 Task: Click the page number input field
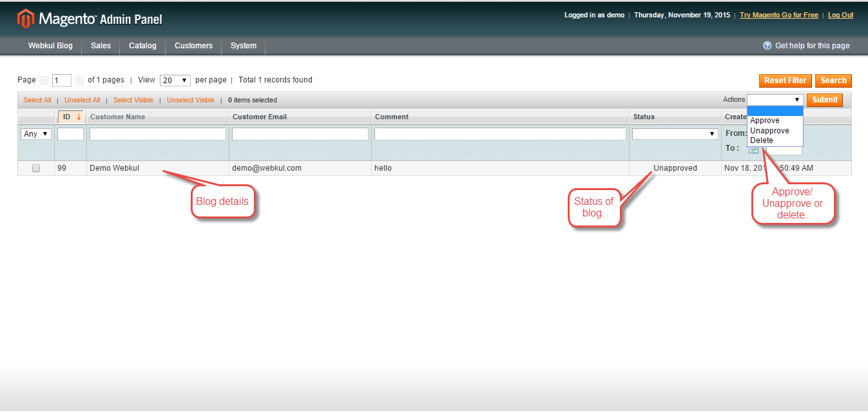[62, 81]
